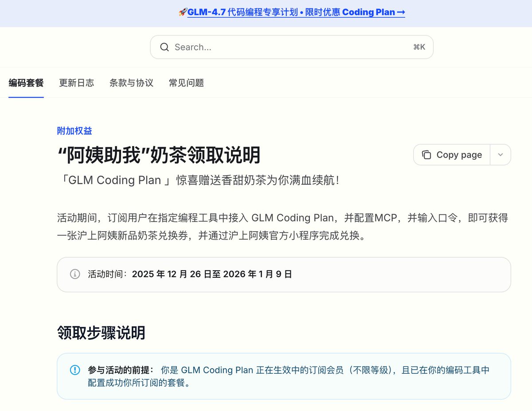Click the subtitle about 惊喜赠送香甜奶茶
This screenshot has width=532, height=411.
199,181
